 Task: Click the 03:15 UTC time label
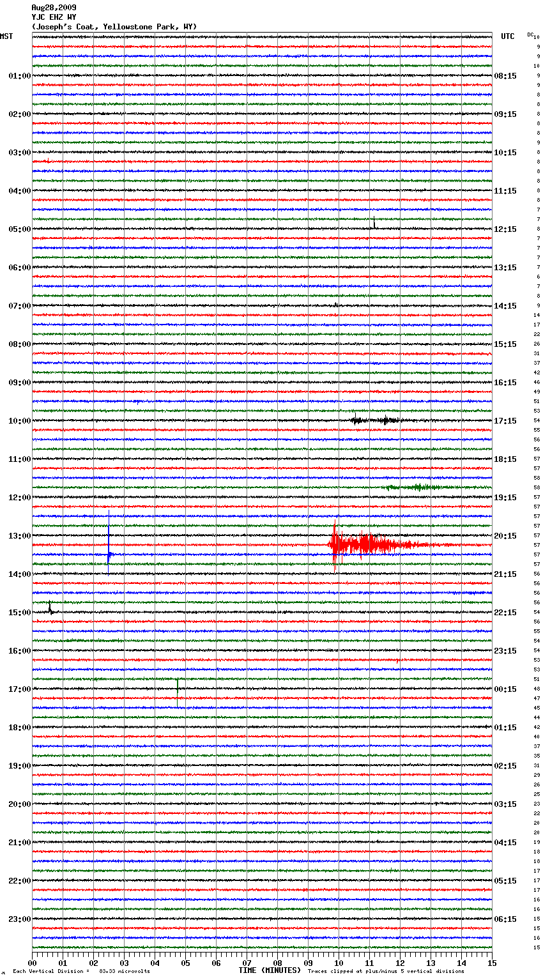pos(505,804)
